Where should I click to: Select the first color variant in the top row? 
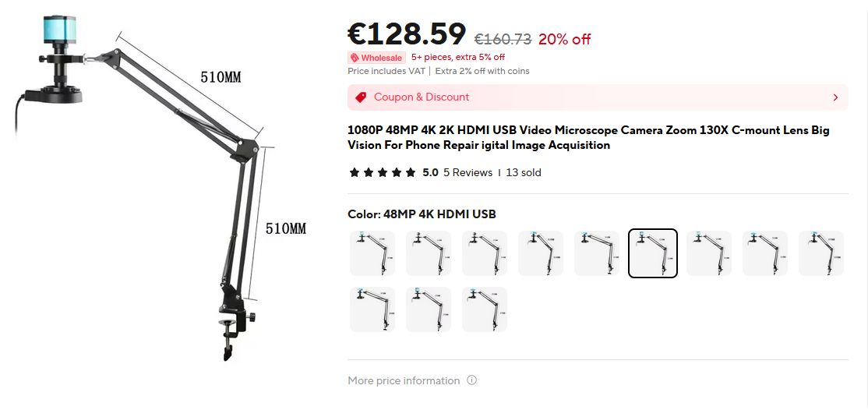point(372,253)
